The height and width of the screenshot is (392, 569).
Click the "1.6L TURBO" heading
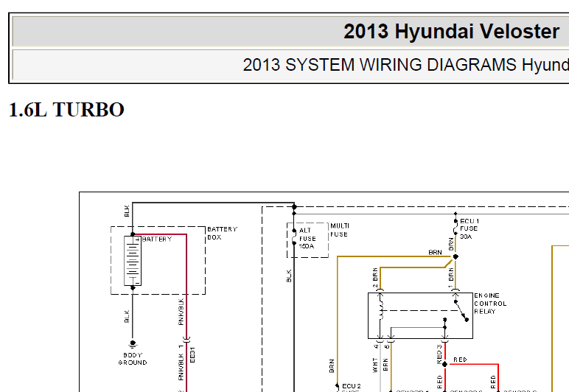tap(66, 110)
